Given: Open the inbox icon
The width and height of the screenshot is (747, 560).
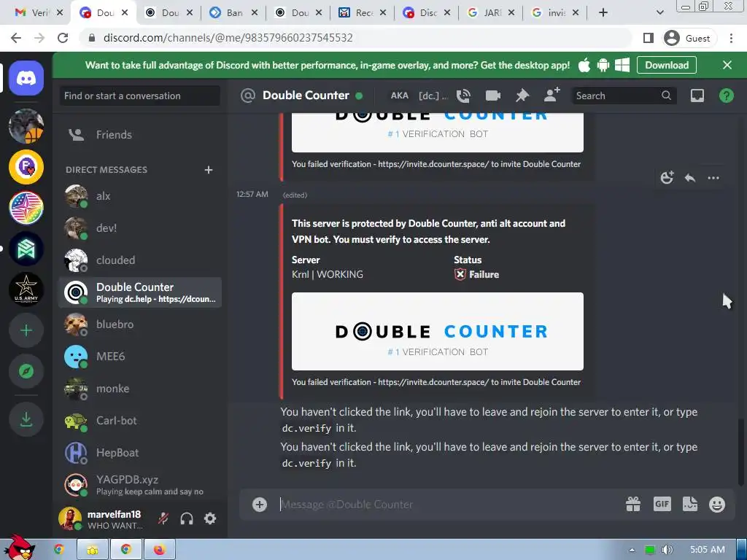Looking at the screenshot, I should pyautogui.click(x=697, y=96).
